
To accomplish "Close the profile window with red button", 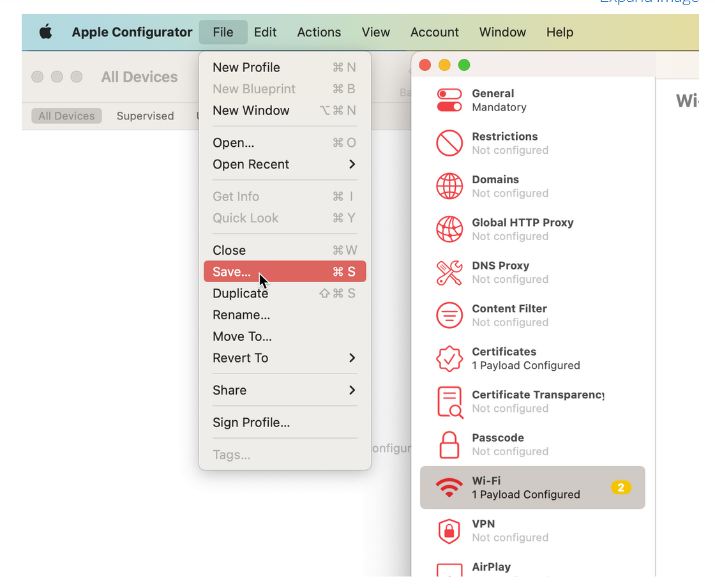I will pyautogui.click(x=425, y=65).
